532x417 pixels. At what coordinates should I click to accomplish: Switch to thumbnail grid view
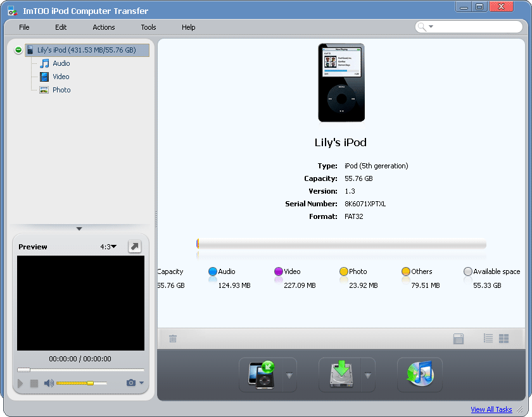[504, 339]
